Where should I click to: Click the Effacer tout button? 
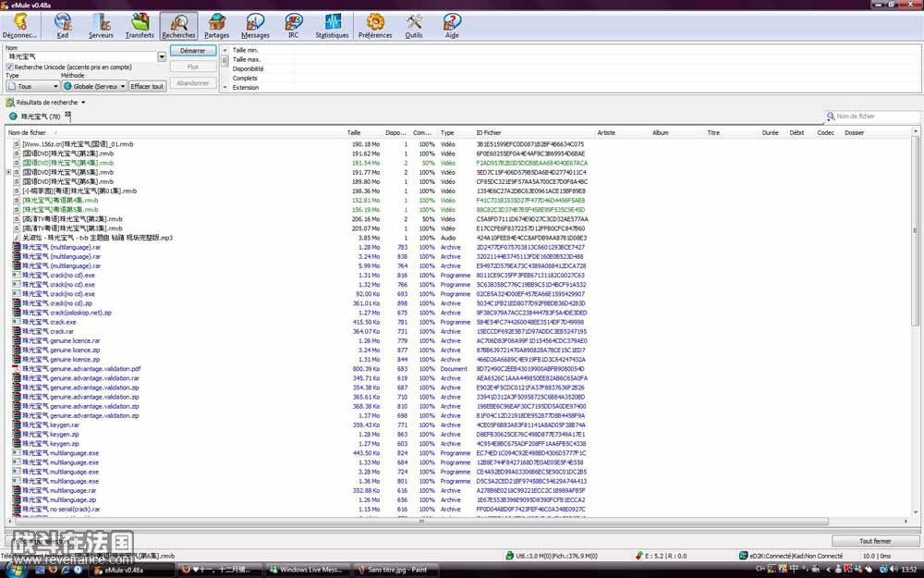[x=147, y=86]
